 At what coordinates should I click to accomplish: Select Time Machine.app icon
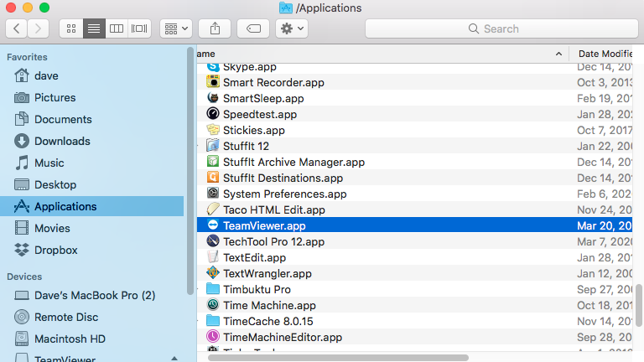(213, 304)
